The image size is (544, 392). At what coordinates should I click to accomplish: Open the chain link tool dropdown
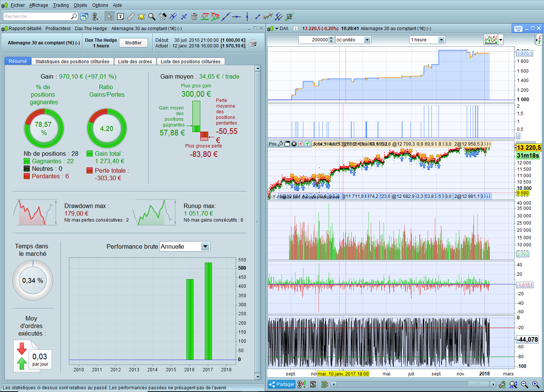(95, 17)
